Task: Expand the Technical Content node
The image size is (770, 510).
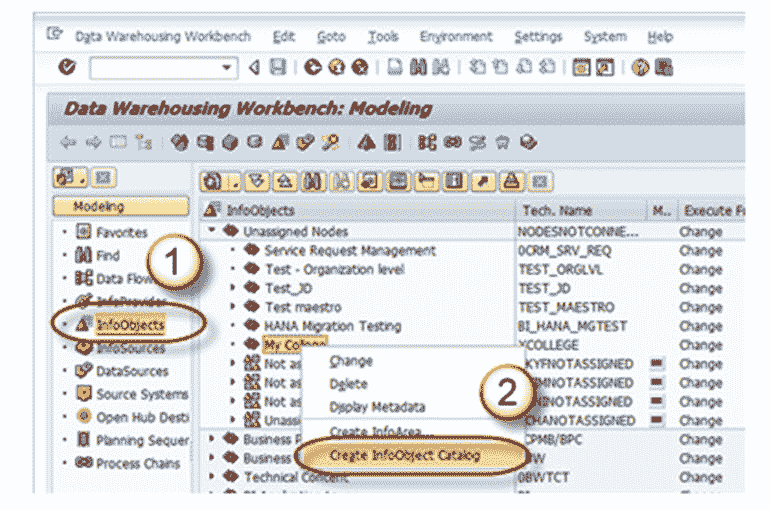Action: pos(212,476)
